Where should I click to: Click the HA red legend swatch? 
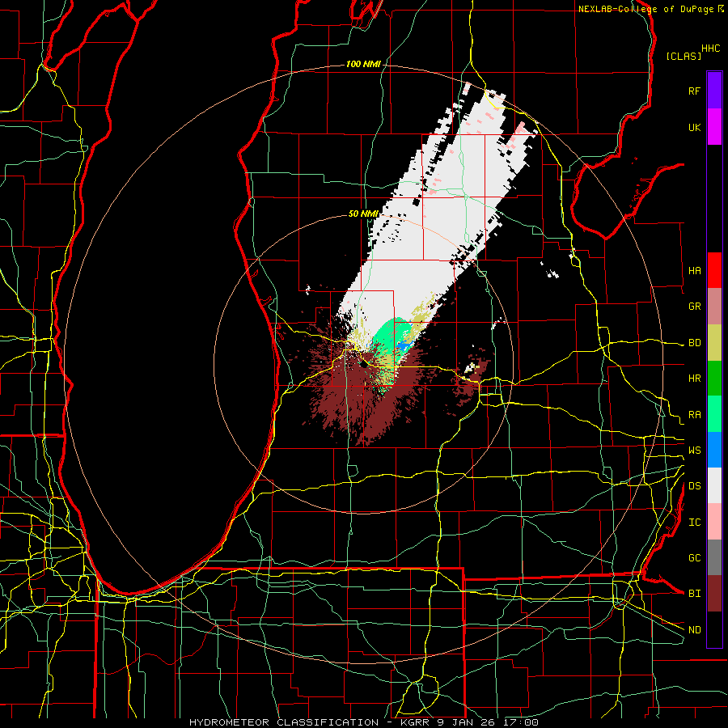[x=714, y=270]
